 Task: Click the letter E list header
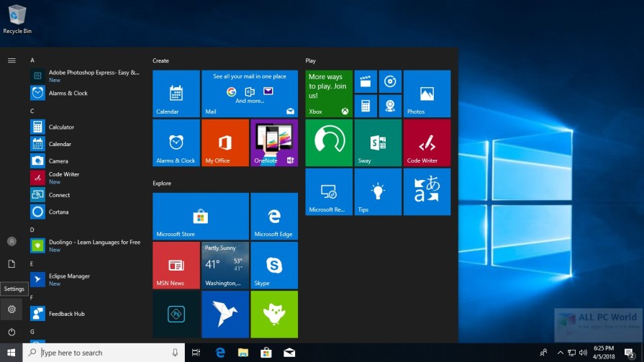pyautogui.click(x=32, y=264)
